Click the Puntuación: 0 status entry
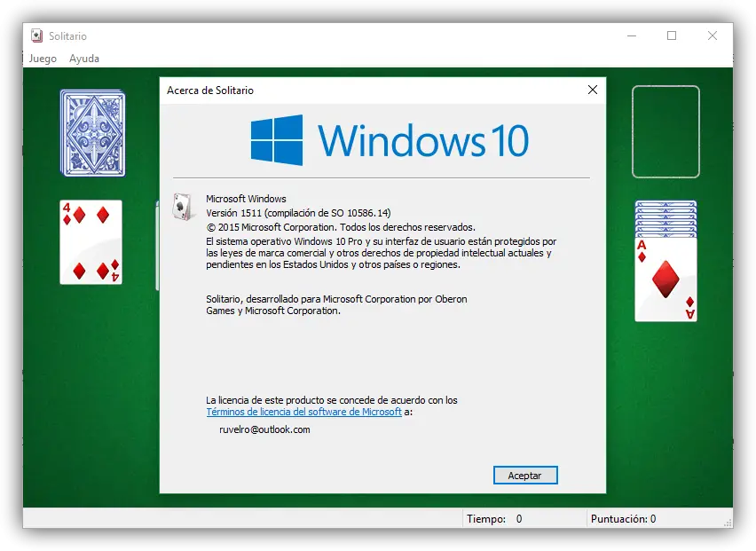 click(624, 519)
